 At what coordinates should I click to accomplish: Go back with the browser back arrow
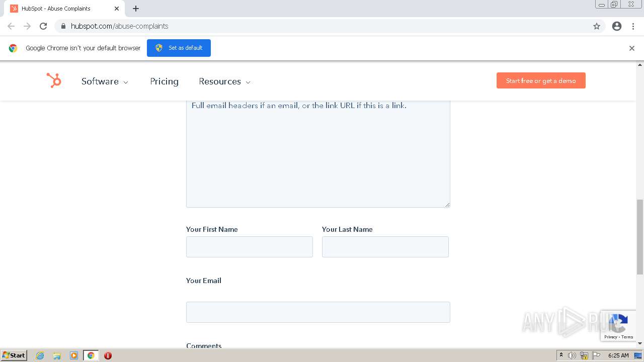[11, 26]
